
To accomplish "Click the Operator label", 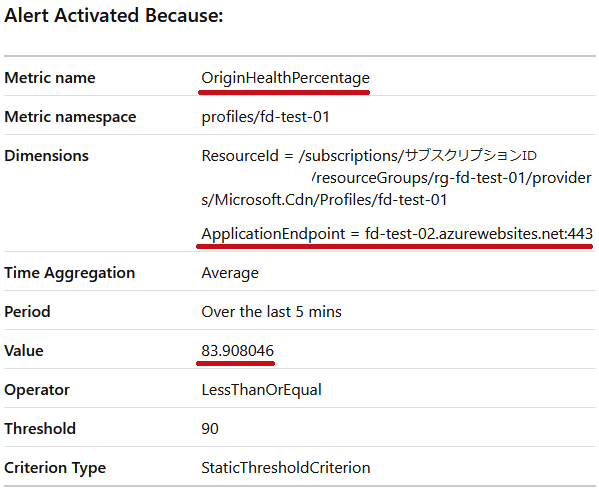I will [x=37, y=390].
